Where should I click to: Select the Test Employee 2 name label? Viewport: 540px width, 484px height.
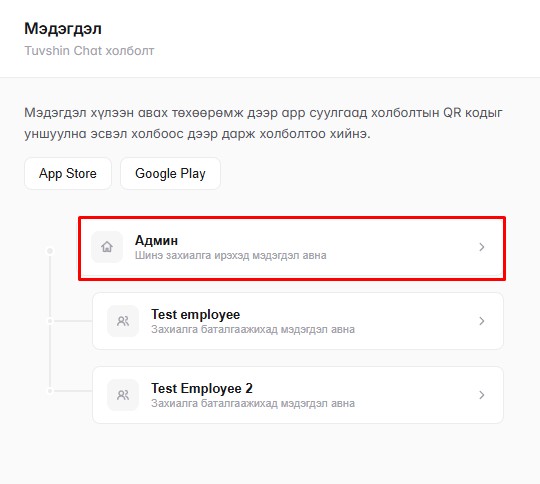(x=202, y=388)
